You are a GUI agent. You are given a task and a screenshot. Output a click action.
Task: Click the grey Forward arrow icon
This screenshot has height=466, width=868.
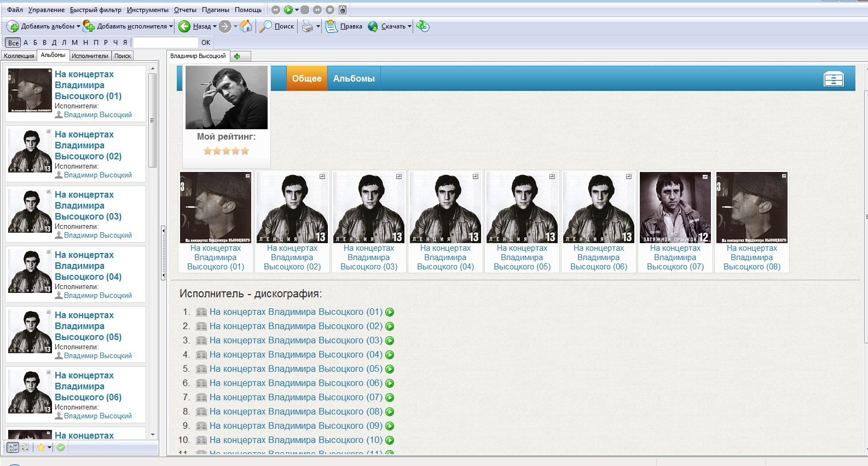(225, 26)
